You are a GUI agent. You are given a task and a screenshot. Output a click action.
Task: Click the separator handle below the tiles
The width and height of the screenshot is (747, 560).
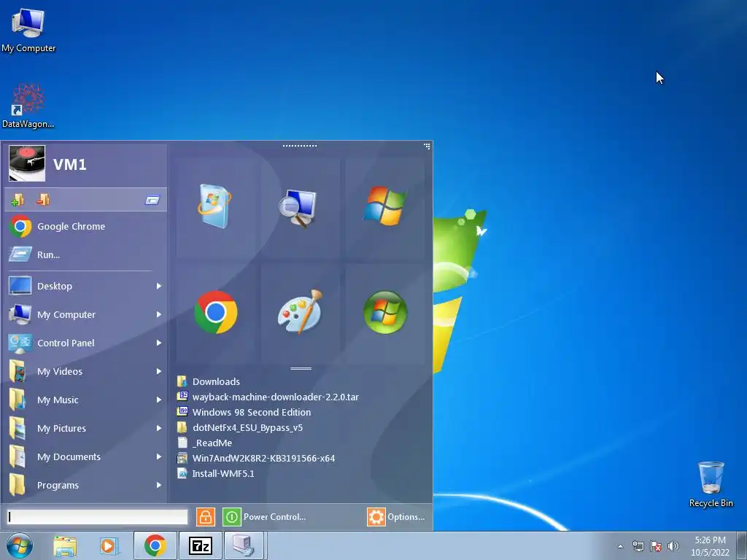(301, 368)
